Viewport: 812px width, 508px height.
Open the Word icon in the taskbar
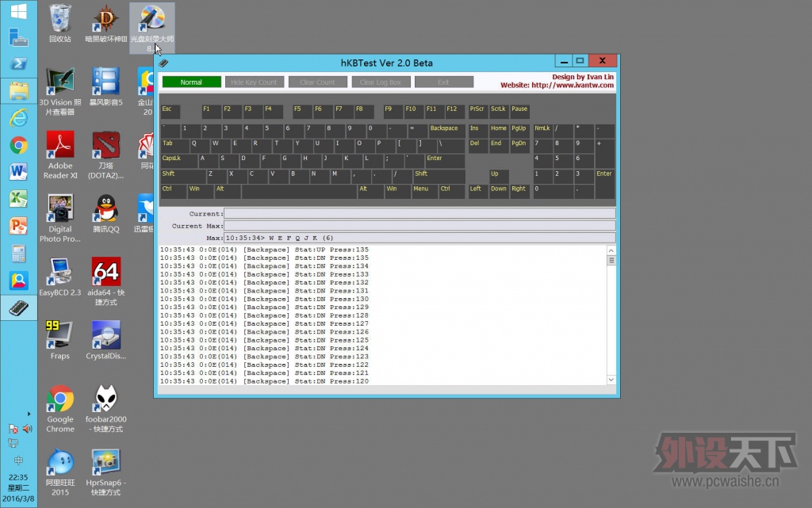pyautogui.click(x=18, y=171)
